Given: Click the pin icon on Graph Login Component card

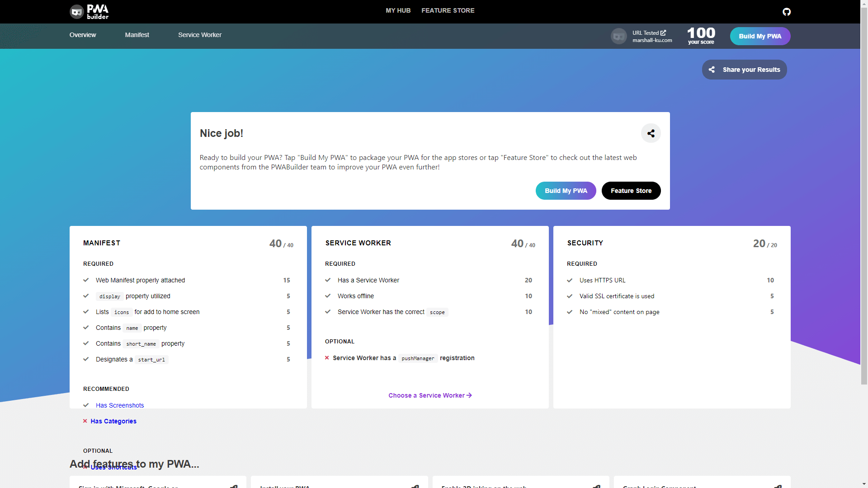Looking at the screenshot, I should (779, 487).
